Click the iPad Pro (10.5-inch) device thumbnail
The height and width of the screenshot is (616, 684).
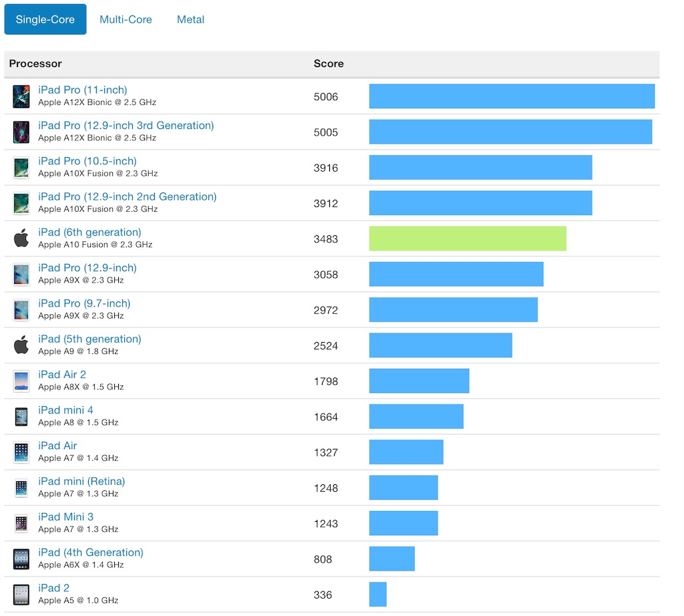(x=21, y=168)
